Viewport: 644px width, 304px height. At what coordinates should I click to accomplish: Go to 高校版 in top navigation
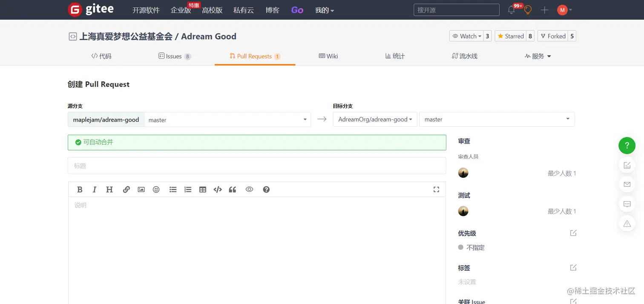(x=212, y=10)
